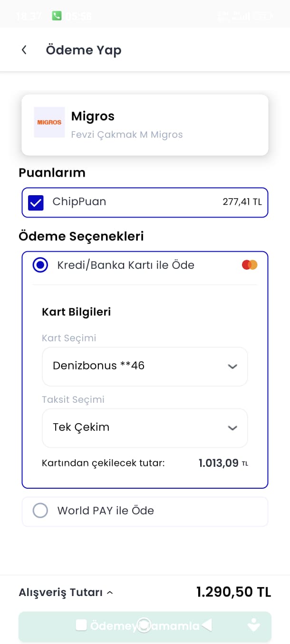Tap the call duration timer
The height and width of the screenshot is (644, 290).
(x=79, y=16)
